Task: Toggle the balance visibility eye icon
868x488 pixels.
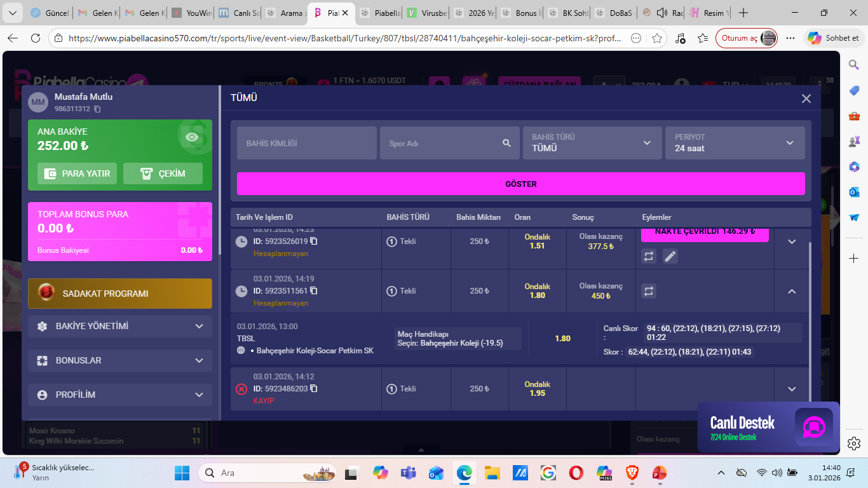Action: pos(192,137)
